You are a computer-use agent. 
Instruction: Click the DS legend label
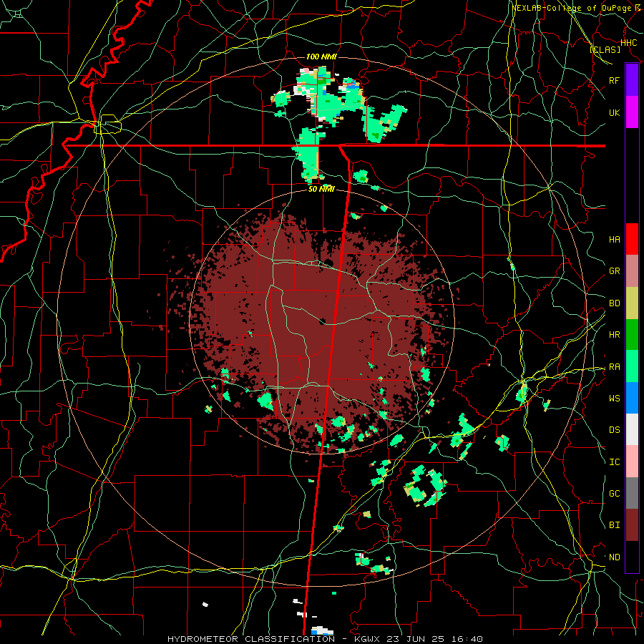pos(615,430)
